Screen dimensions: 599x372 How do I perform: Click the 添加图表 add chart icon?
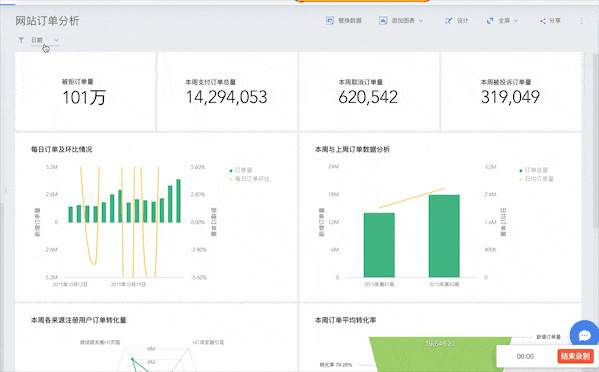click(383, 21)
